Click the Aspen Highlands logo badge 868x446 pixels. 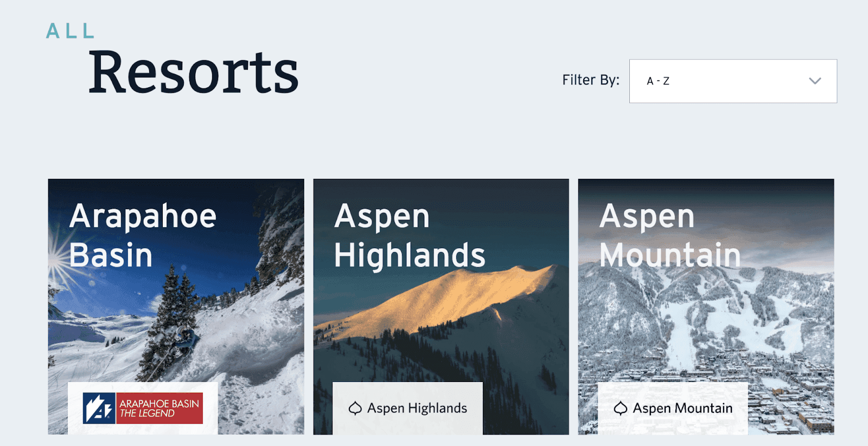(407, 408)
